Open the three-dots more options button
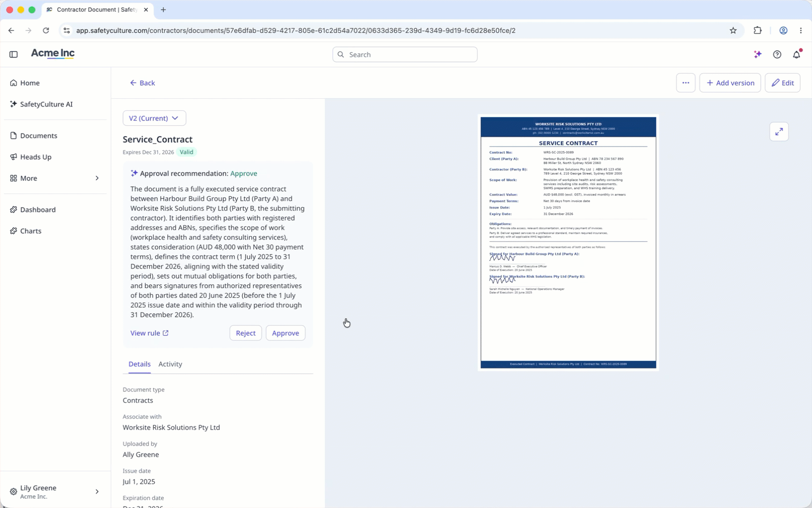The height and width of the screenshot is (508, 812). click(685, 83)
